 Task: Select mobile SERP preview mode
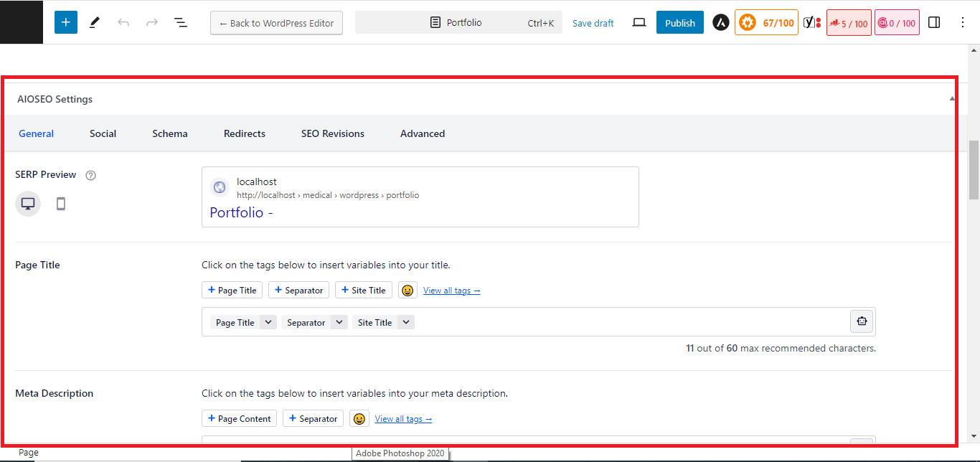coord(61,204)
